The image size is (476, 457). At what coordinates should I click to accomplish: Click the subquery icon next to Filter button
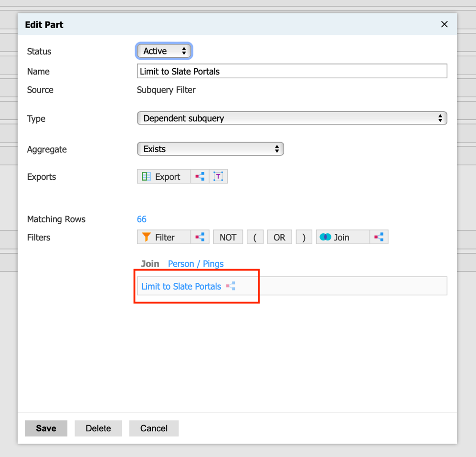(x=200, y=237)
